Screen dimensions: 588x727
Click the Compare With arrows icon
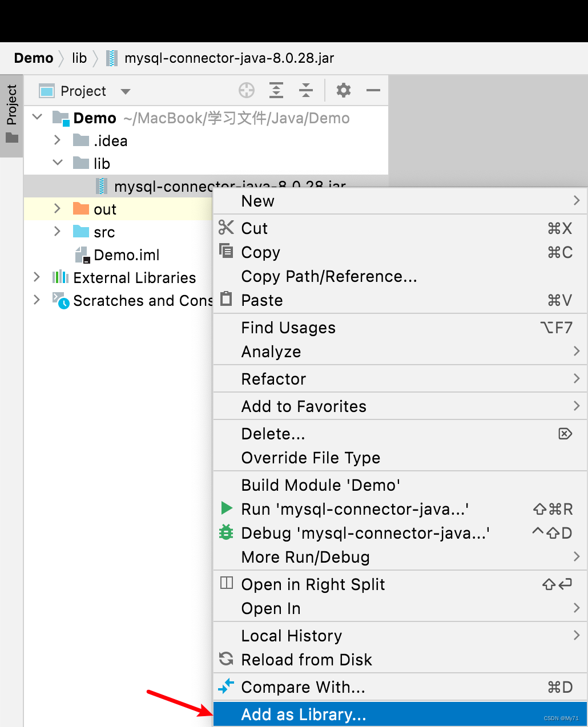(226, 686)
